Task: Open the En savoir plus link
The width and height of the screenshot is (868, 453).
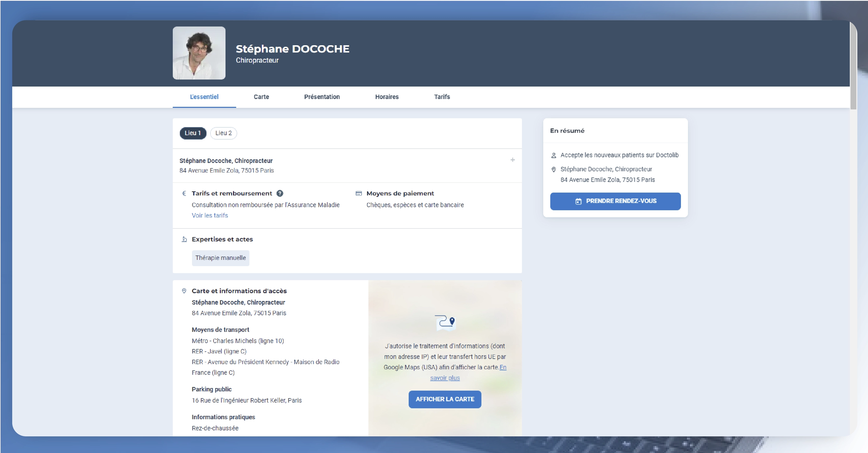Action: (445, 378)
